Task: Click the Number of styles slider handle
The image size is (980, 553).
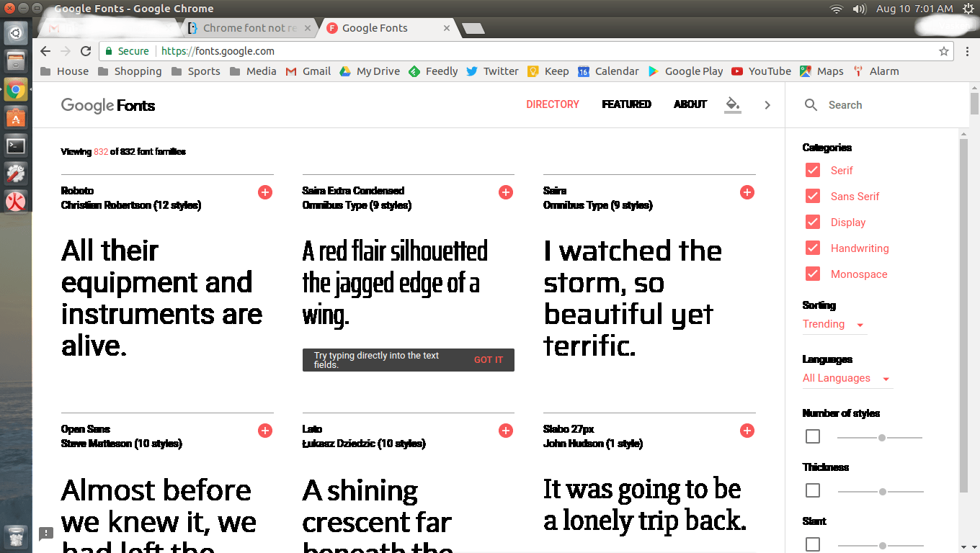Action: (882, 437)
